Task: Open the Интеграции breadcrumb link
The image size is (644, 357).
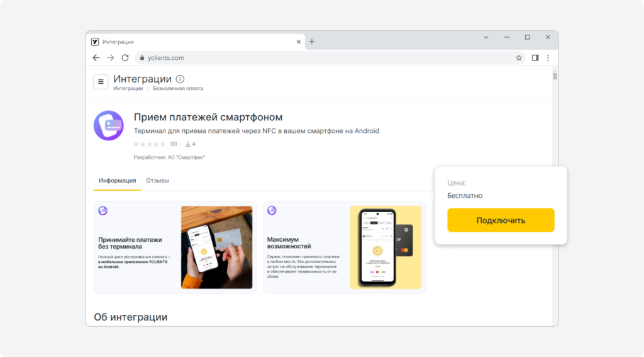Action: click(x=128, y=88)
